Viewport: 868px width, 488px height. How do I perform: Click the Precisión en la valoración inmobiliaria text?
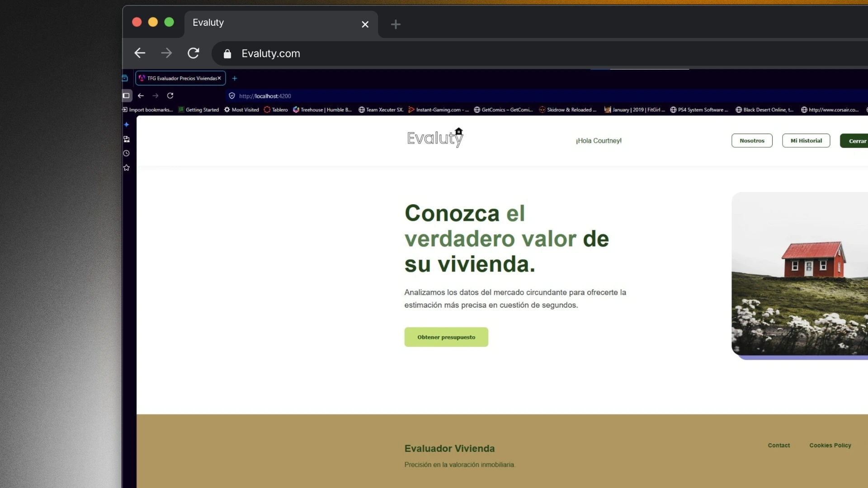point(460,465)
